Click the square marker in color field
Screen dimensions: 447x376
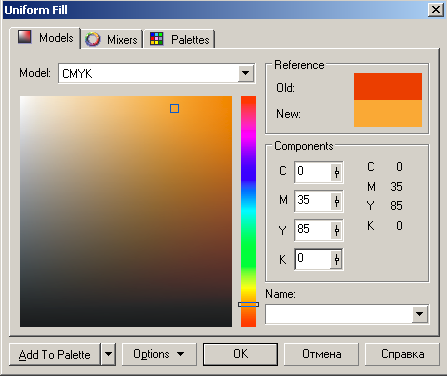tap(174, 108)
